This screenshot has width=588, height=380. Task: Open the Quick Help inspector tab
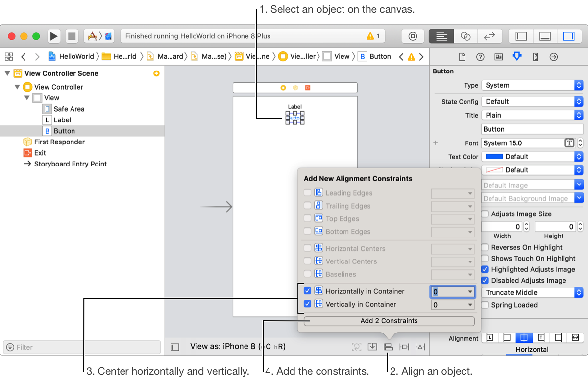pos(480,57)
